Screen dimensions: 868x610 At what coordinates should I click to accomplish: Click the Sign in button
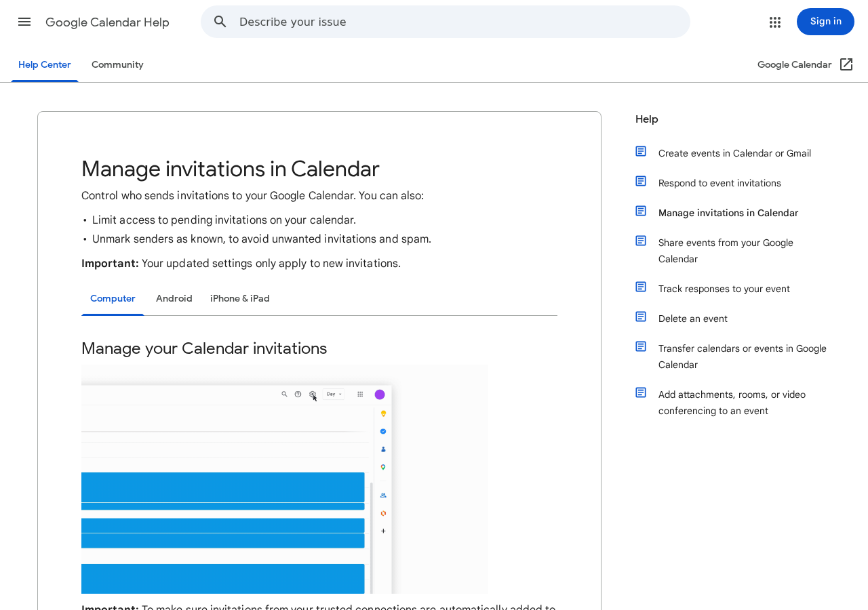(825, 22)
